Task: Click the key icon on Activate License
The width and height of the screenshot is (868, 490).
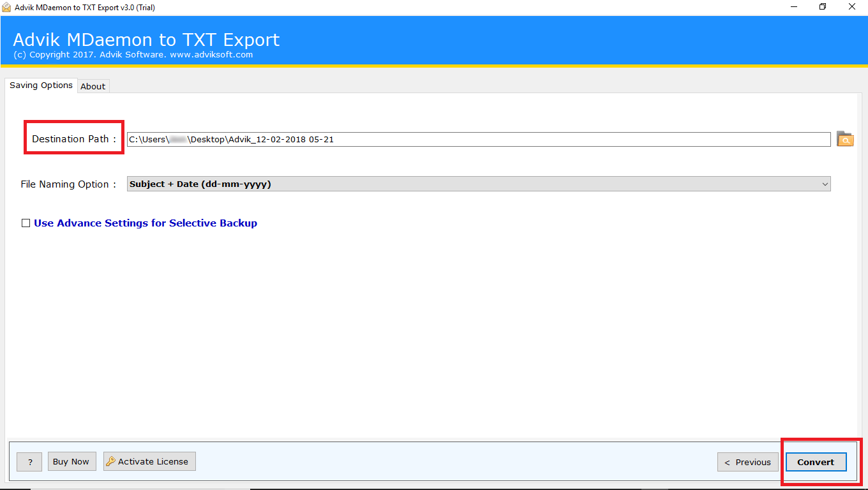Action: pos(110,461)
